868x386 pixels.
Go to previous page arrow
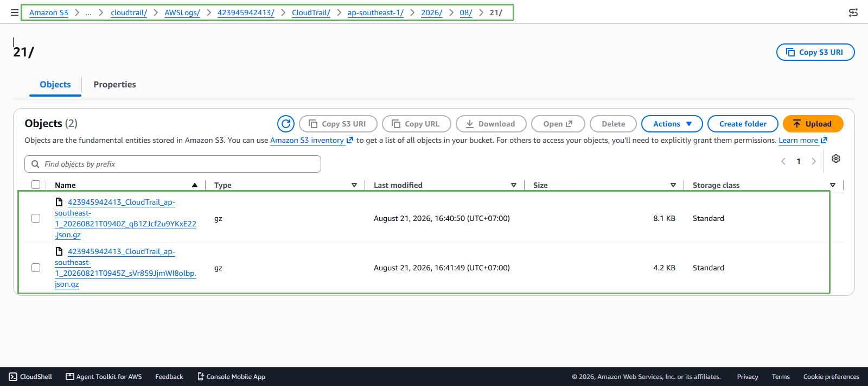[783, 161]
